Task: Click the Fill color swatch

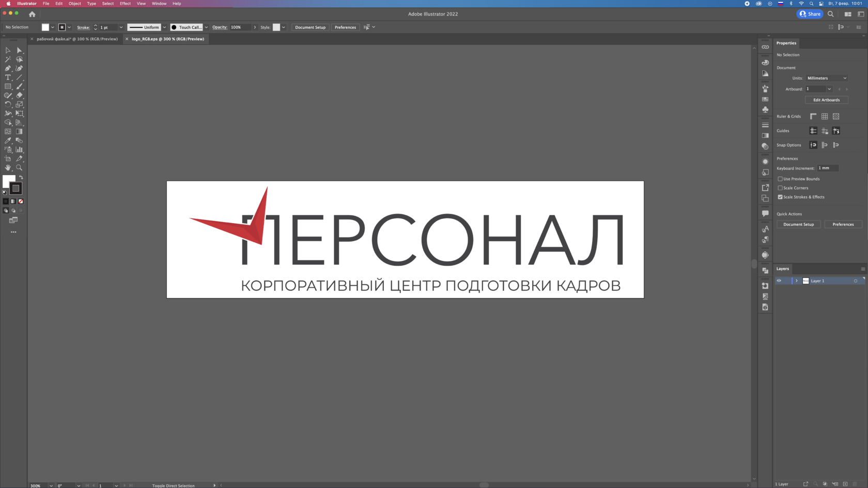Action: pyautogui.click(x=9, y=181)
